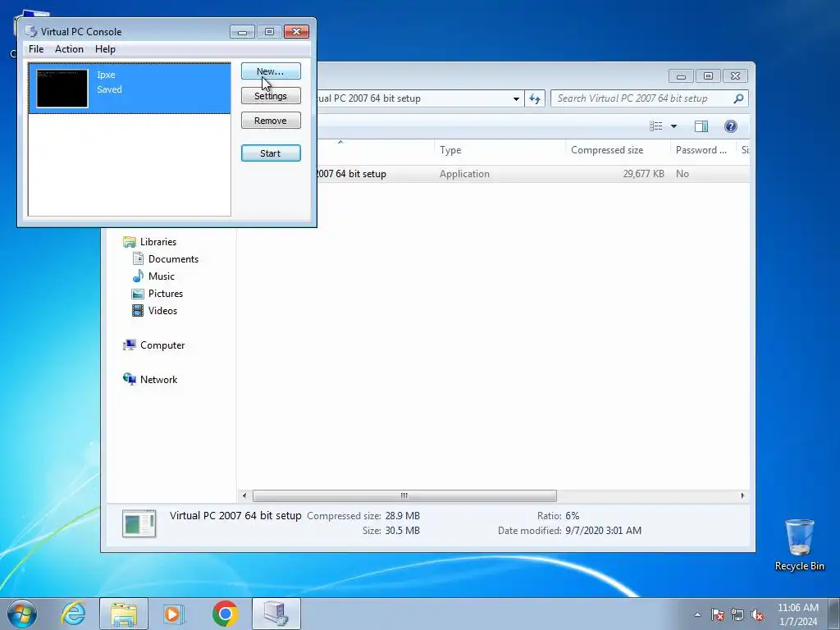Screen dimensions: 840x630
Task: Click 'Virtual PC 2007 64 bit setup' in details pane
Action: coord(235,515)
